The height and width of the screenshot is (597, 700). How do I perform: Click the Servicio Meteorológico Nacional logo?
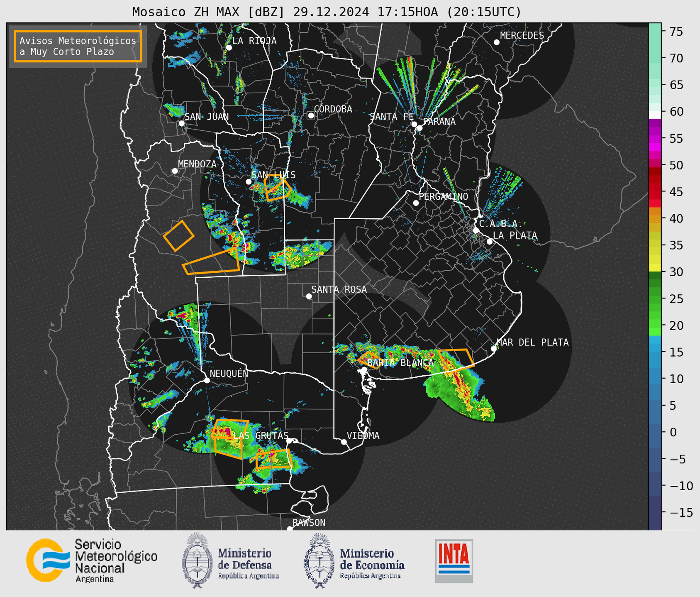click(x=92, y=560)
